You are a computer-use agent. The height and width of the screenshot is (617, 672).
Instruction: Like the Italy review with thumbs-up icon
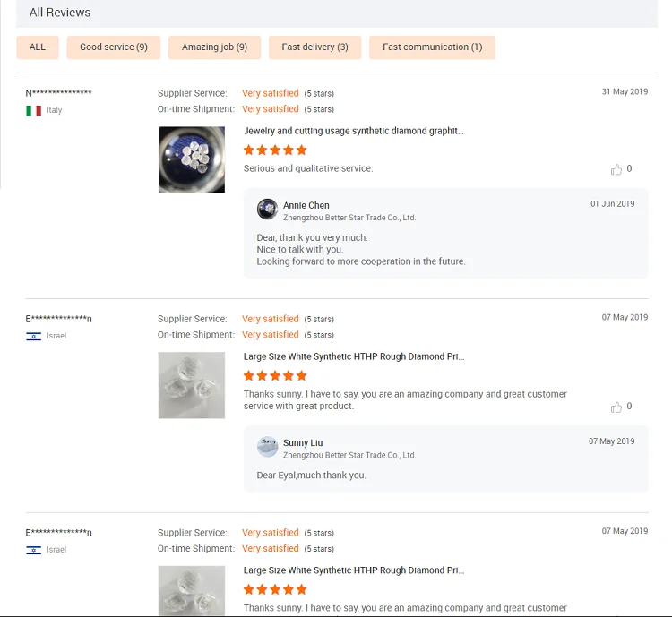pos(616,169)
